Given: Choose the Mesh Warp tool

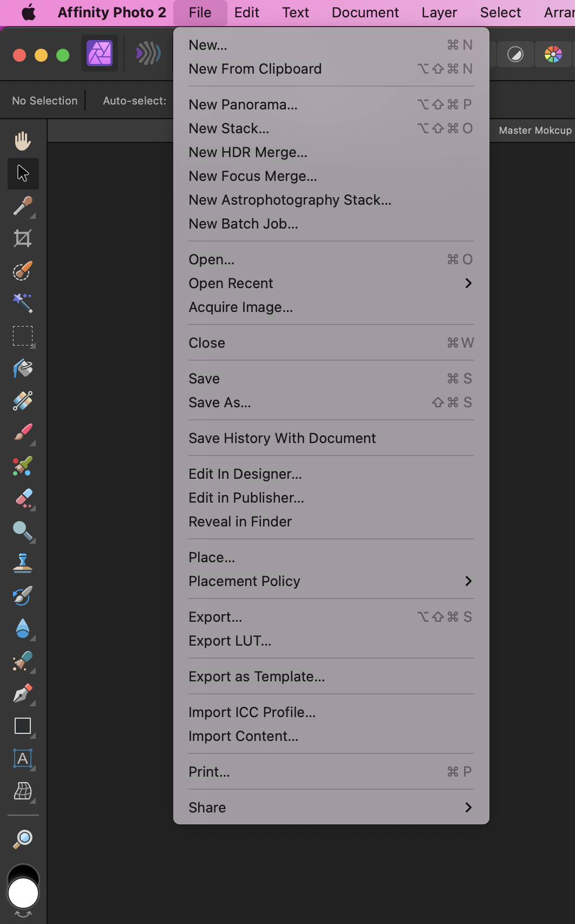Looking at the screenshot, I should click(x=23, y=791).
